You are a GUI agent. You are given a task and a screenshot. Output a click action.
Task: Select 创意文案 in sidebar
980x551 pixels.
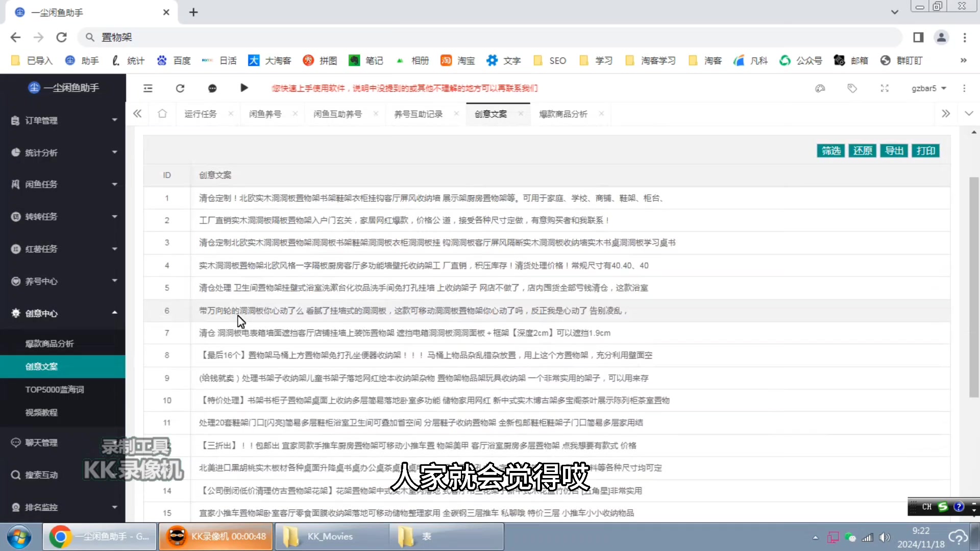click(x=63, y=366)
